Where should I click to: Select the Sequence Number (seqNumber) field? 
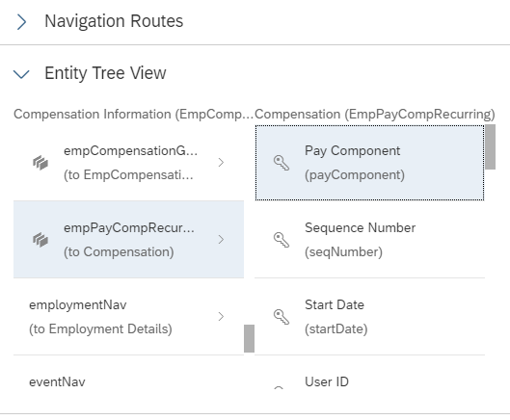(x=369, y=240)
